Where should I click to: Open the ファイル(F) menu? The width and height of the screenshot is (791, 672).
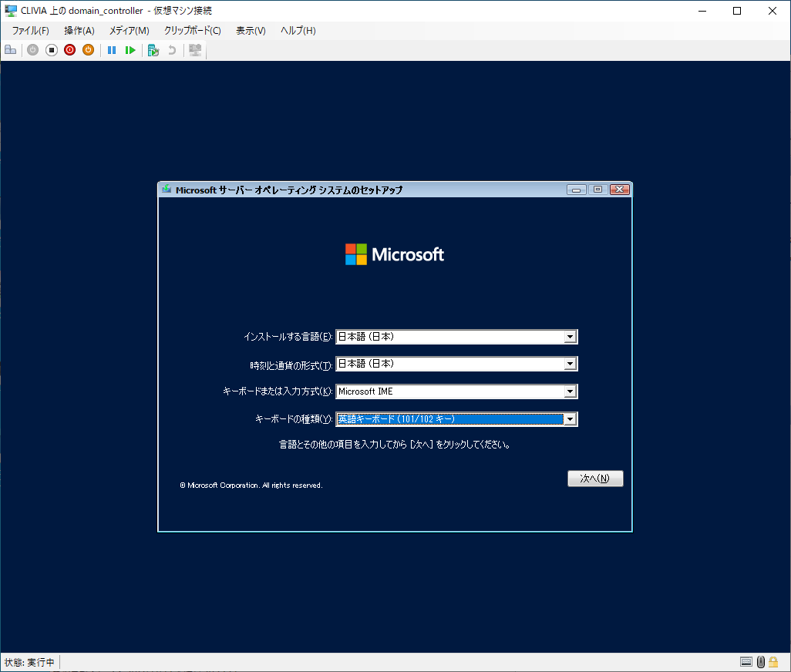pyautogui.click(x=30, y=31)
